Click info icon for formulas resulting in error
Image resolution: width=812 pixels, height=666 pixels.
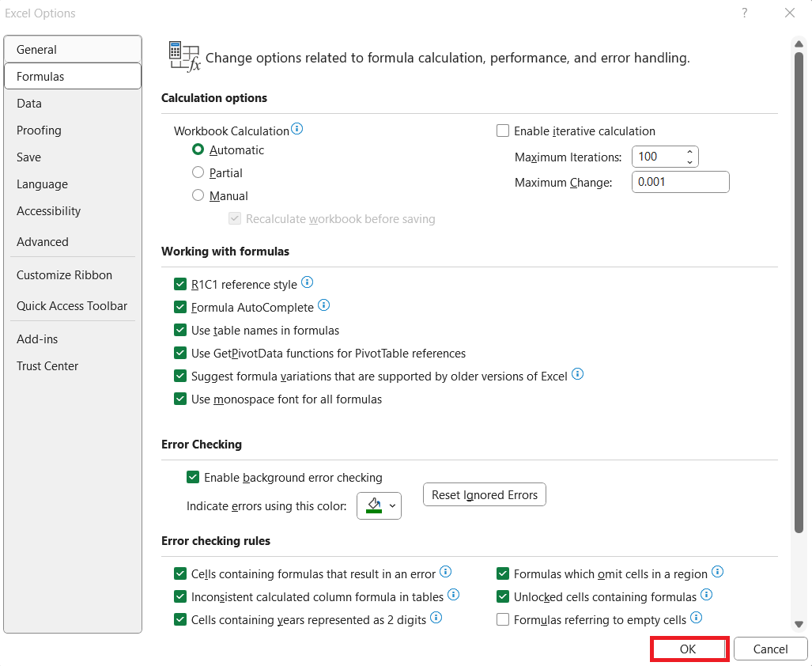pos(445,572)
